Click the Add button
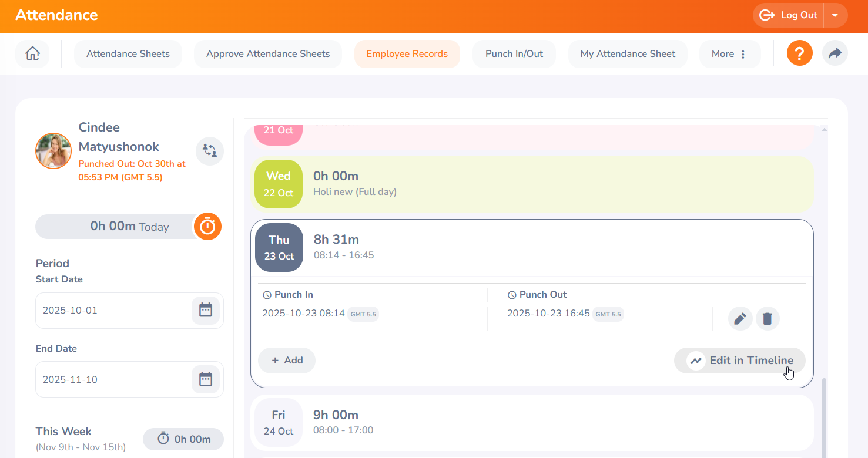Viewport: 868px width, 458px height. point(287,361)
